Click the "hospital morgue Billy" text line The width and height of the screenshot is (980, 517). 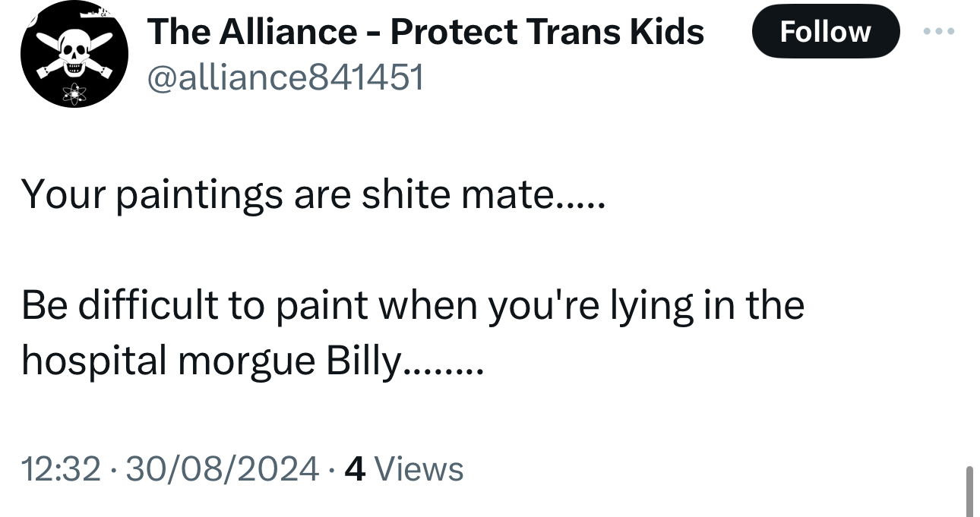tap(251, 362)
